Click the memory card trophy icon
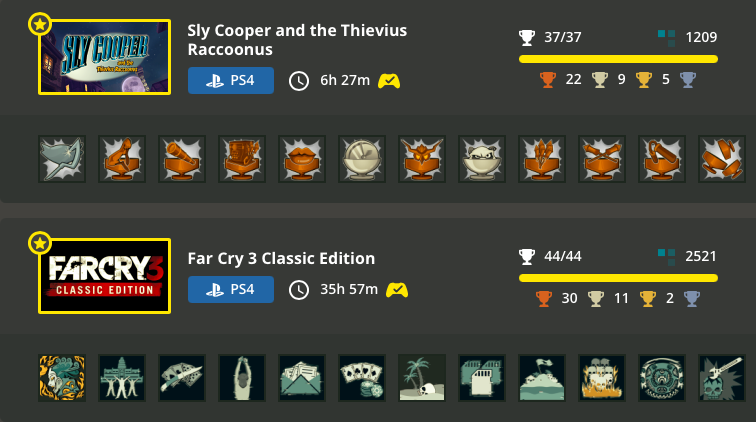 coord(482,378)
